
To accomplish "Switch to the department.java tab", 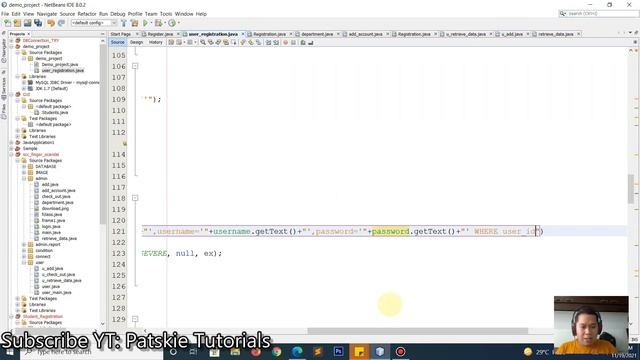I will pyautogui.click(x=317, y=34).
